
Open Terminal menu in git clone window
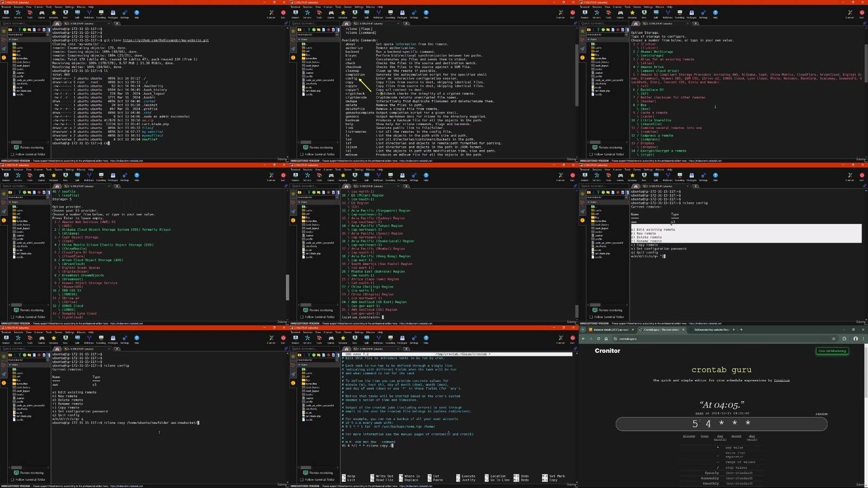coord(5,7)
